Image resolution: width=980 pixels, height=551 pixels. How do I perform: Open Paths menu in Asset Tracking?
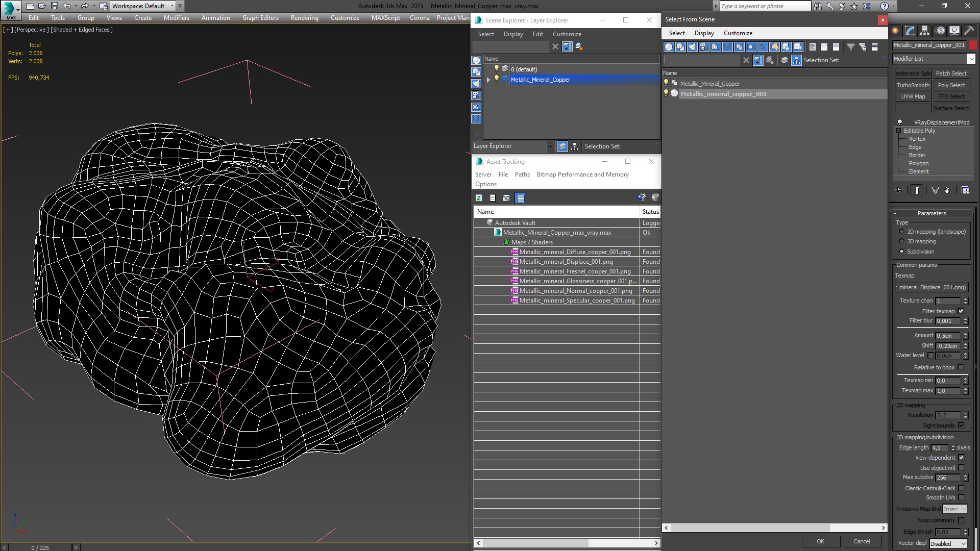tap(522, 174)
